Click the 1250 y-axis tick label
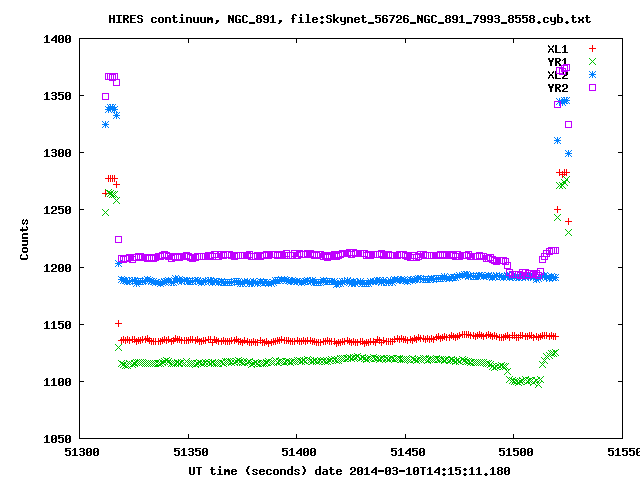Image resolution: width=640 pixels, height=480 pixels. [57, 210]
